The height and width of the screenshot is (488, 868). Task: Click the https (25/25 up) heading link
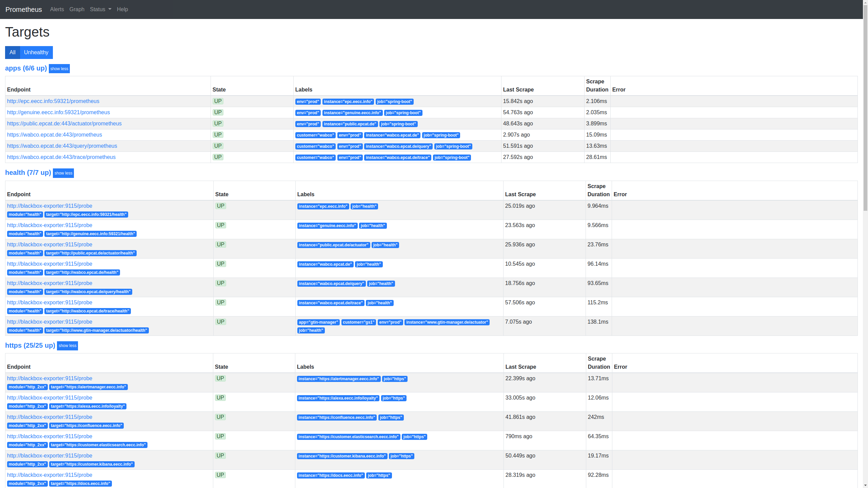[30, 345]
